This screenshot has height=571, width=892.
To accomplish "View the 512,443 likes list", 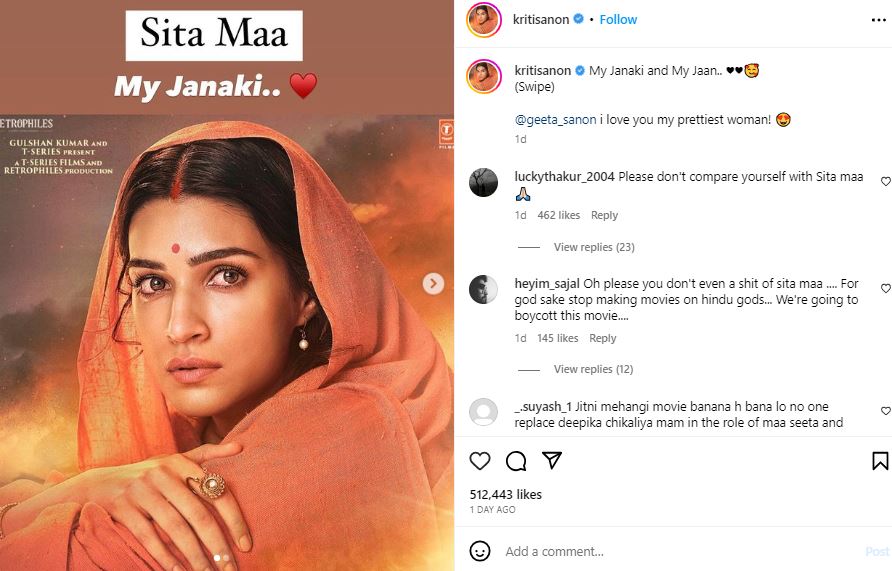I will tap(505, 494).
